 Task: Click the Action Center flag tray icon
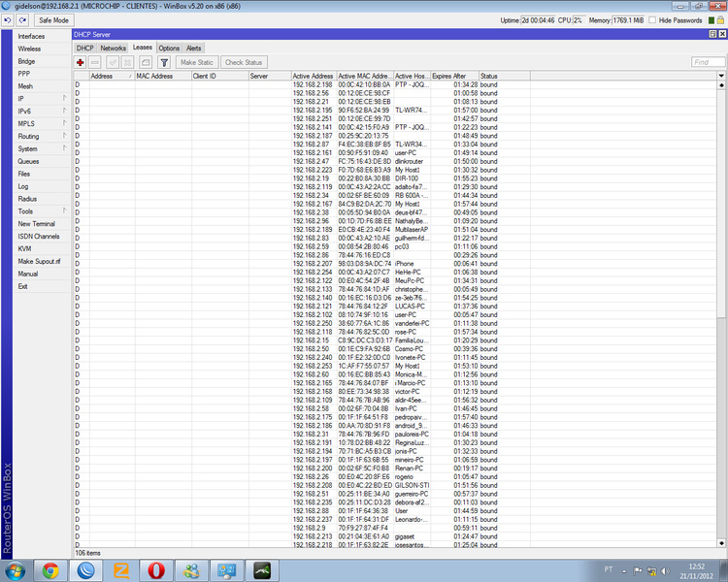(638, 571)
